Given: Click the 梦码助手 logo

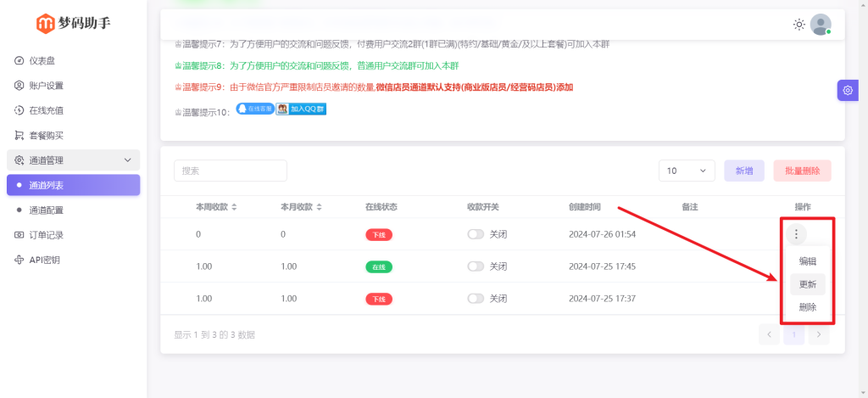Looking at the screenshot, I should click(x=73, y=23).
